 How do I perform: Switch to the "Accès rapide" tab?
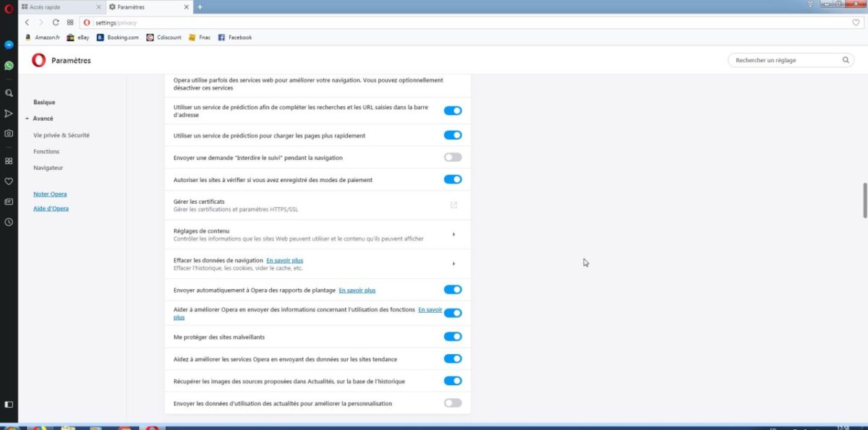click(x=61, y=7)
